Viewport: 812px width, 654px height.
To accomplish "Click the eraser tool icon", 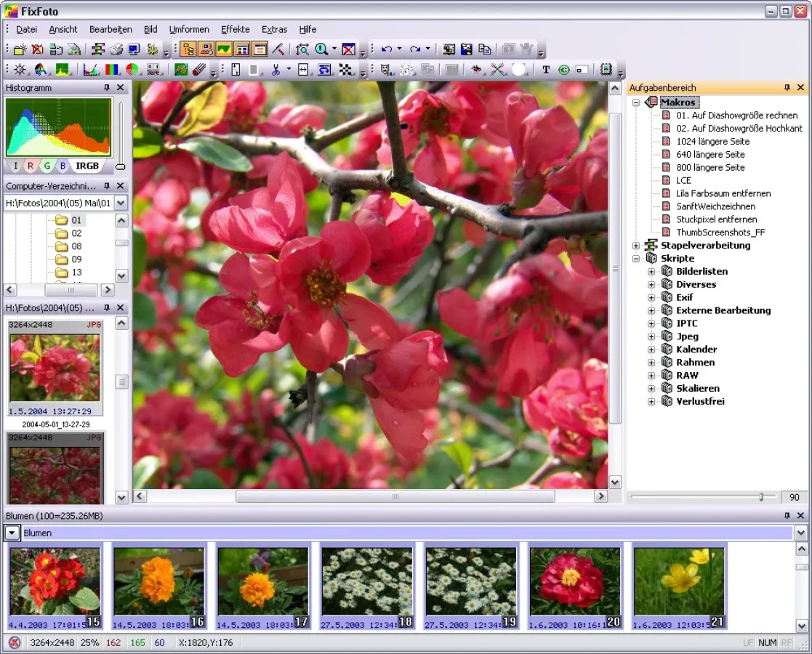I will (199, 69).
